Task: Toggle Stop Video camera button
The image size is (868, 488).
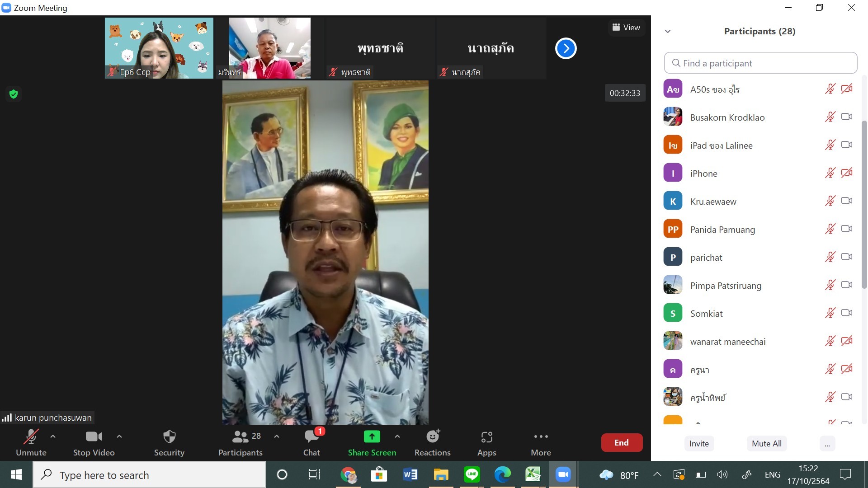Action: [94, 437]
